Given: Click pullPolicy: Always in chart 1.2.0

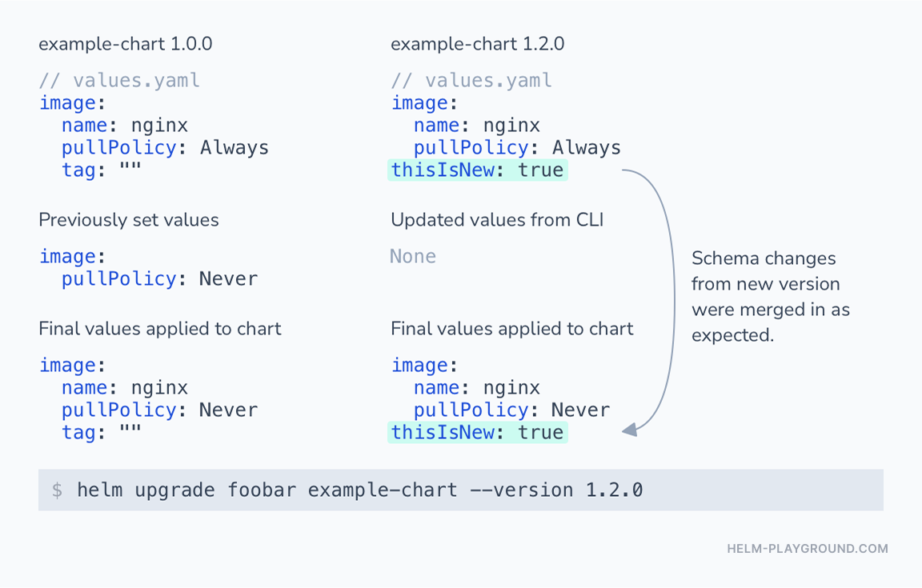Looking at the screenshot, I should [517, 147].
